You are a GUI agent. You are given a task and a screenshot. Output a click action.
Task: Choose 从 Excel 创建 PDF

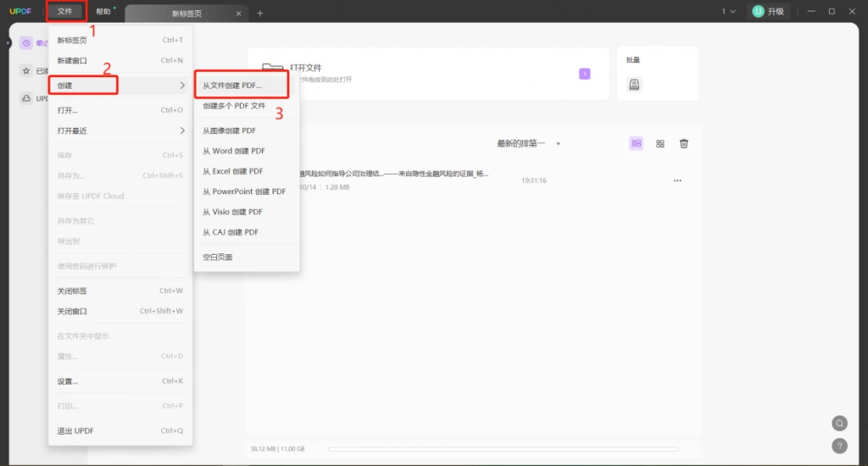pyautogui.click(x=247, y=171)
